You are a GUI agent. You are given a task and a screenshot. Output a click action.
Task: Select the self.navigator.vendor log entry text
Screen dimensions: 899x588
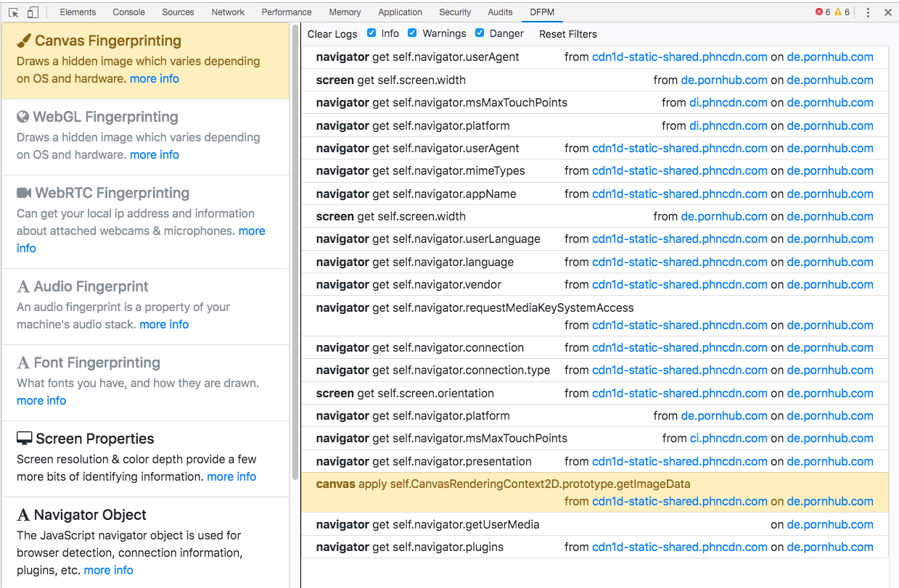pyautogui.click(x=409, y=284)
